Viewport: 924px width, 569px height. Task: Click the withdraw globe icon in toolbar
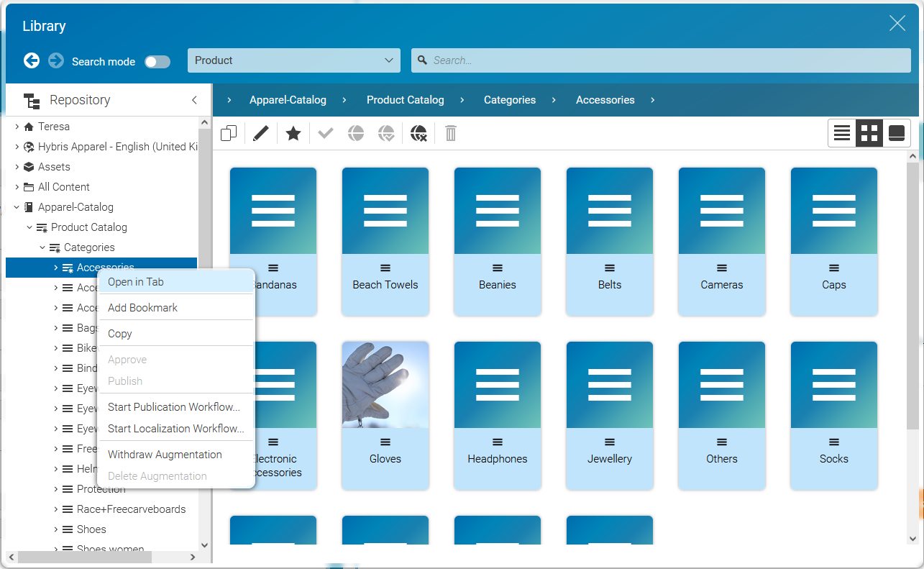click(418, 133)
